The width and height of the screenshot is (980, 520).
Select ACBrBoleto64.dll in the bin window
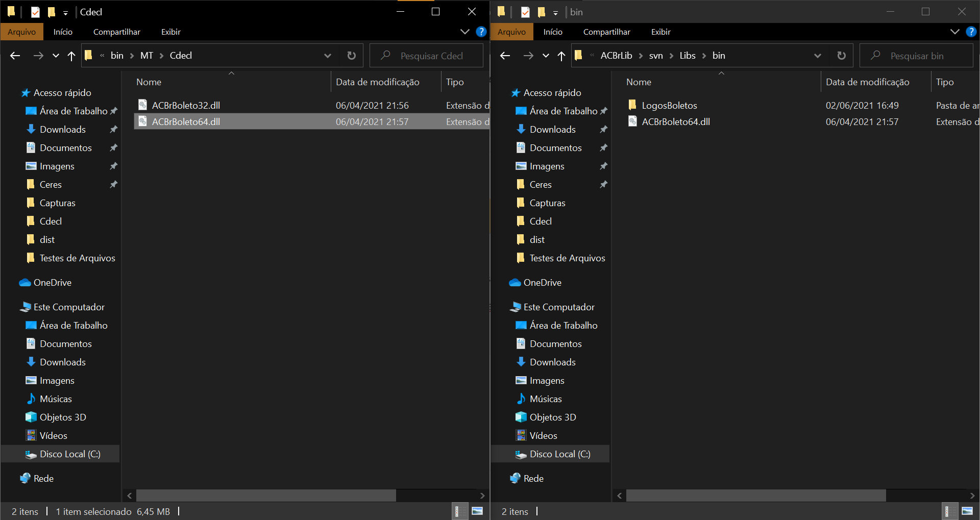click(x=676, y=121)
